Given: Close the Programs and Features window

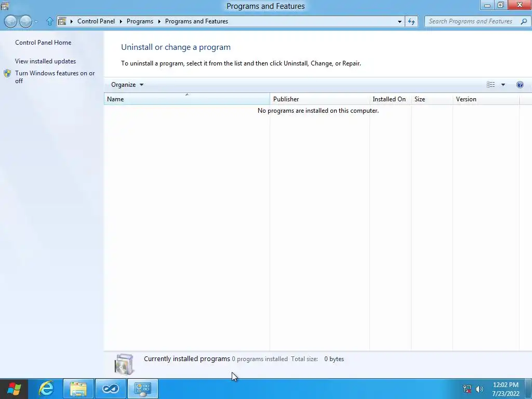Looking at the screenshot, I should pyautogui.click(x=520, y=5).
